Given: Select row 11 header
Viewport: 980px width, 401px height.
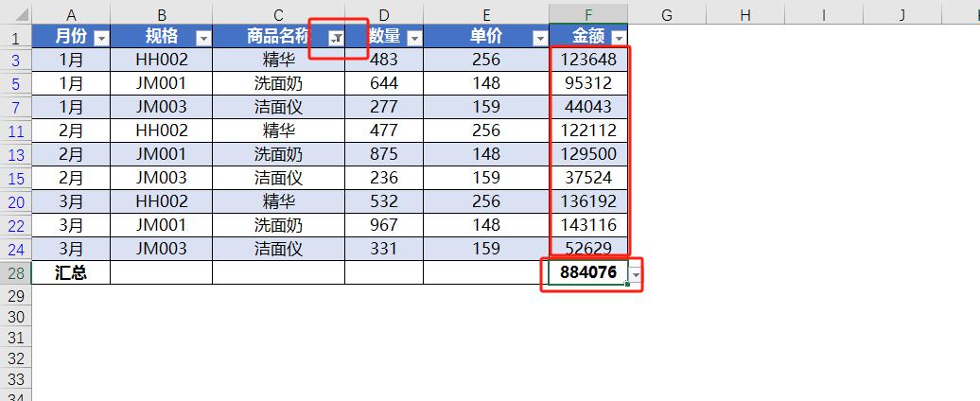Looking at the screenshot, I should coord(16,131).
